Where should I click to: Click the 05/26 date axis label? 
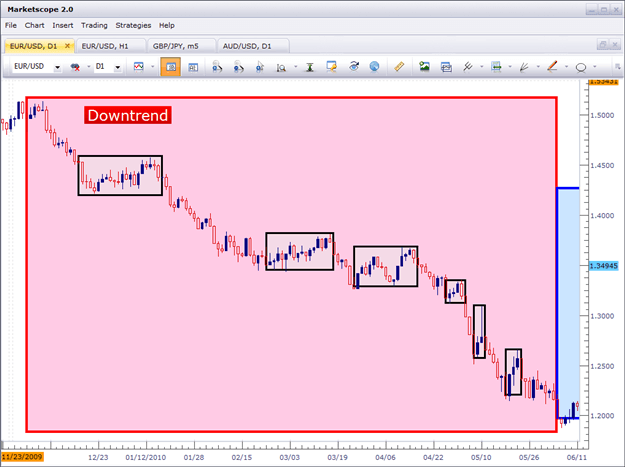point(529,457)
